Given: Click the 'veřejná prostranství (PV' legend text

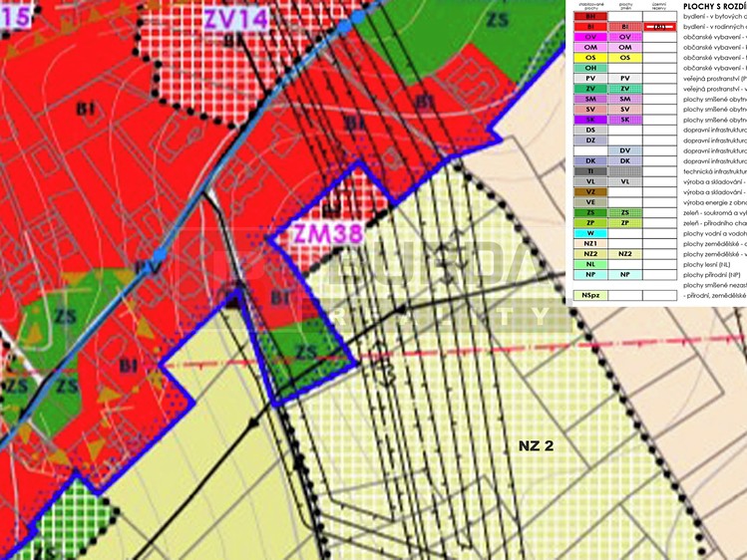Looking at the screenshot, I should click(715, 79).
